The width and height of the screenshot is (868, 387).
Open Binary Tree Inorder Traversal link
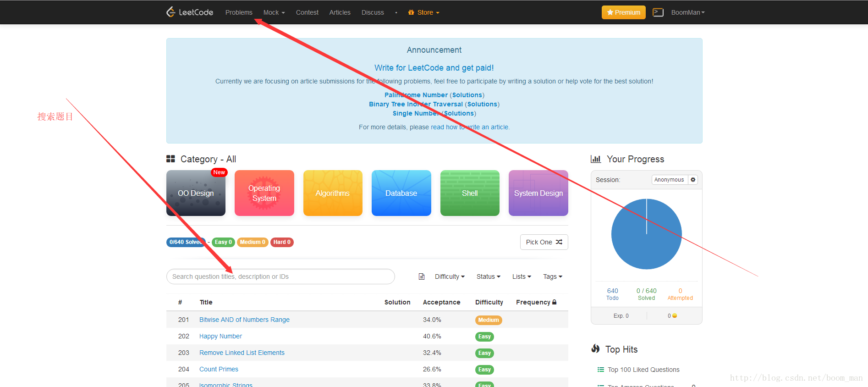pyautogui.click(x=416, y=104)
